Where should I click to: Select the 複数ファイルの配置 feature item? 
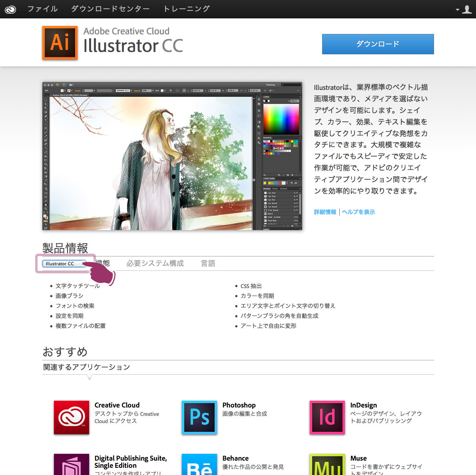pos(80,326)
